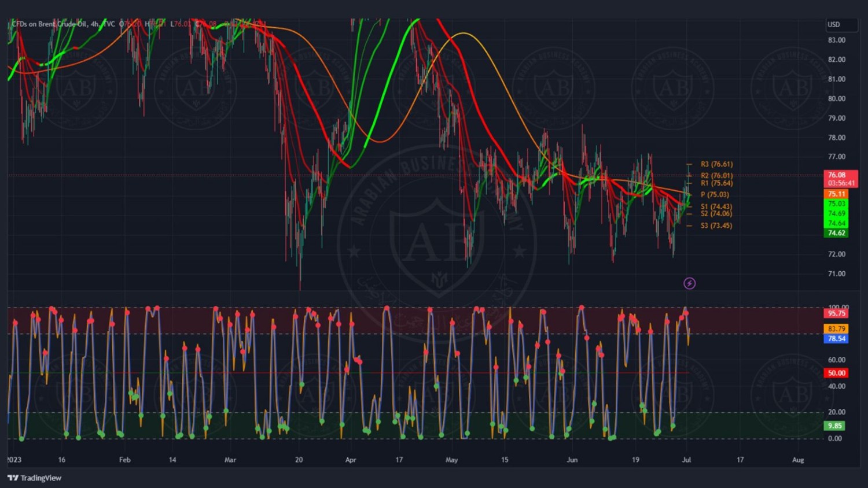Open the USD currency selector
This screenshot has width=868, height=488.
tap(840, 24)
